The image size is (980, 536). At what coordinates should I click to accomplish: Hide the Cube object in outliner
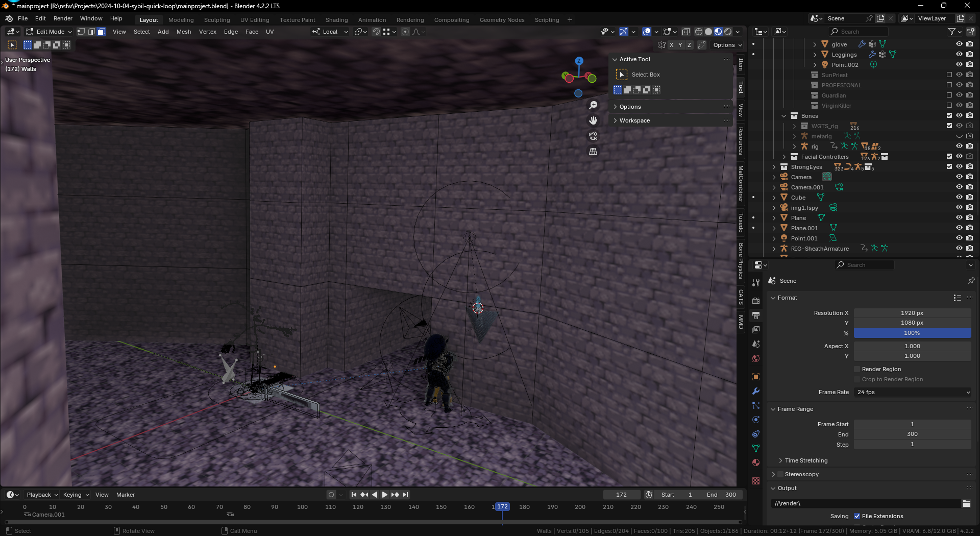pyautogui.click(x=959, y=198)
